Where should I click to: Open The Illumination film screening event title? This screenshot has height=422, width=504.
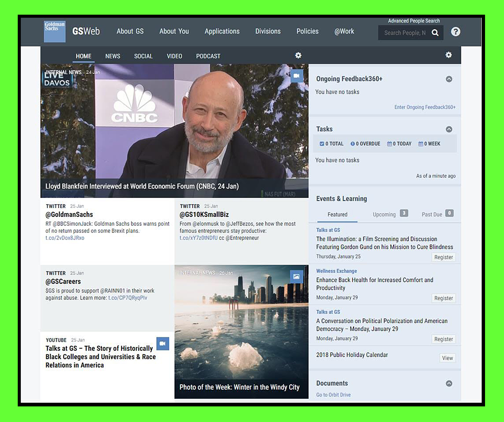[384, 243]
